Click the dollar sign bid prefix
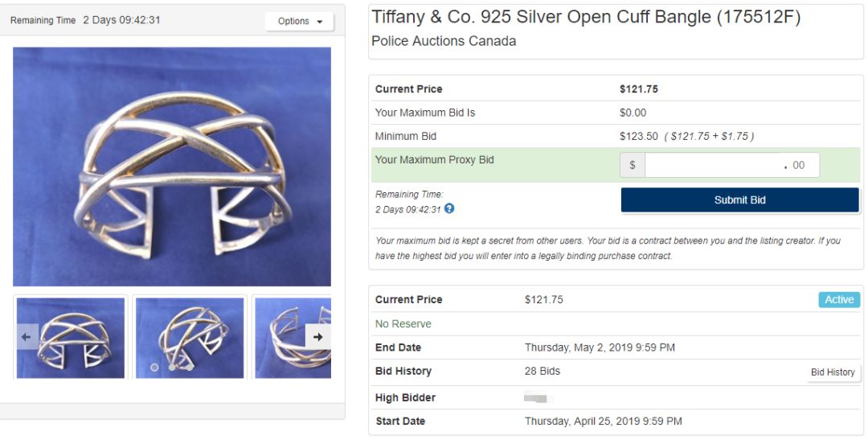This screenshot has width=868, height=440. [x=633, y=165]
